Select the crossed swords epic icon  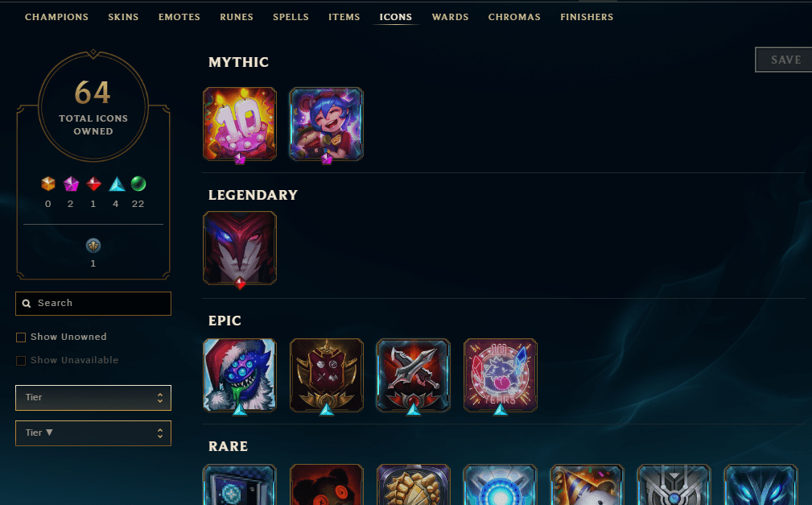tap(414, 375)
